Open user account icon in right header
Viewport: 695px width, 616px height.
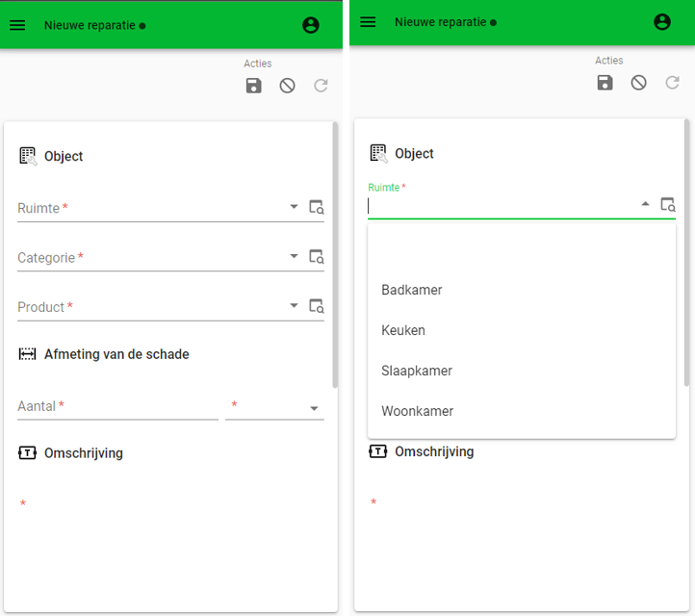[x=662, y=22]
